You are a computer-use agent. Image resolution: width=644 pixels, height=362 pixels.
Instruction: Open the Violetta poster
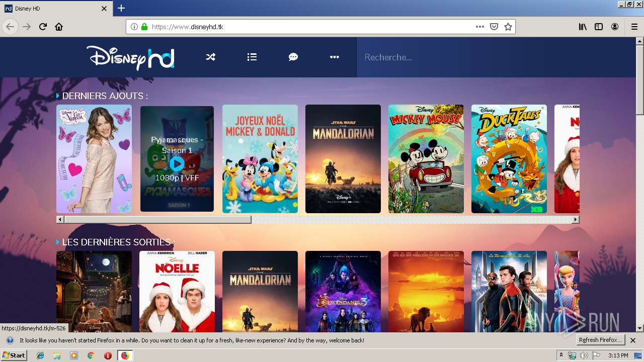point(94,159)
